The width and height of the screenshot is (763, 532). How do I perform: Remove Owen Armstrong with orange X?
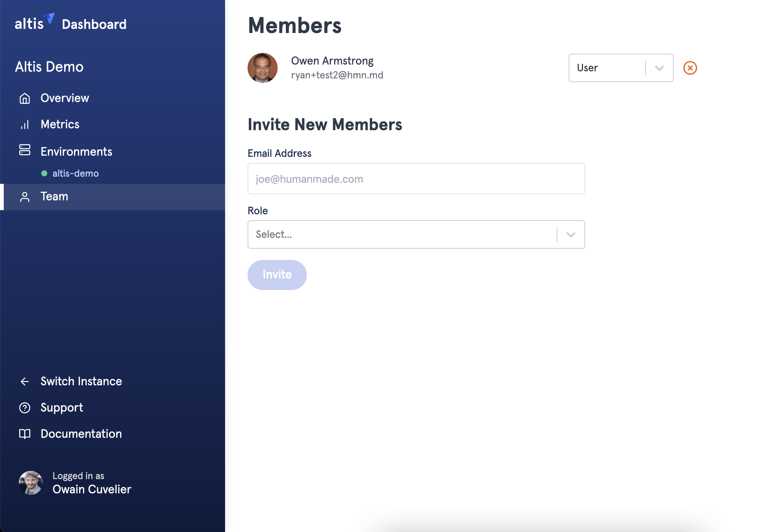click(690, 68)
